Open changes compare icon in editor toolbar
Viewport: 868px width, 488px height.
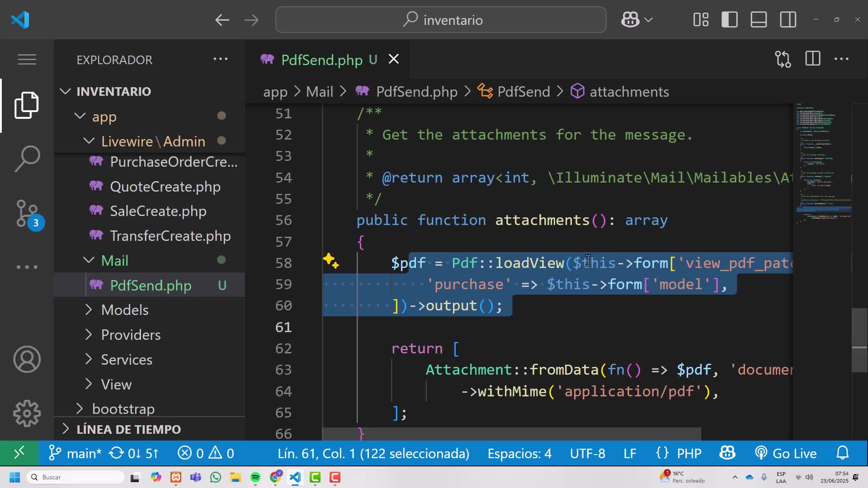click(783, 59)
